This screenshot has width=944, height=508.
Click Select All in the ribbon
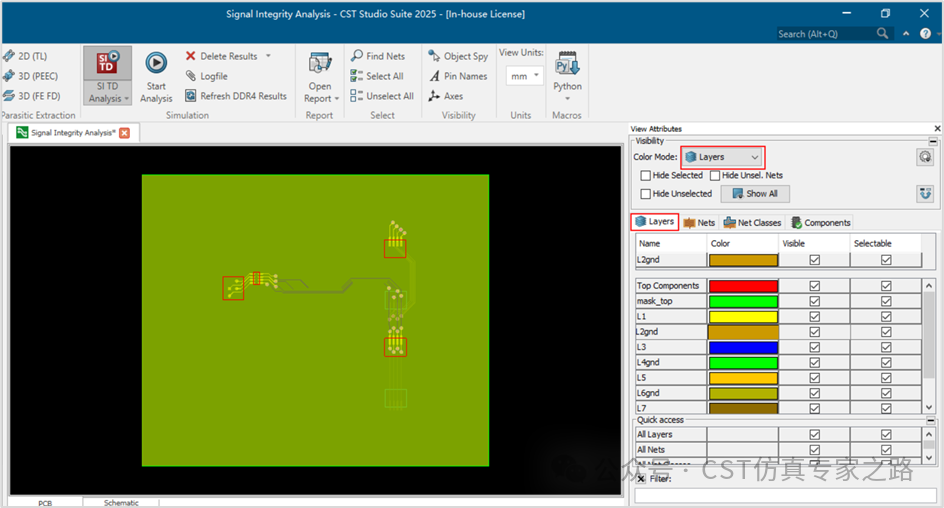[377, 76]
